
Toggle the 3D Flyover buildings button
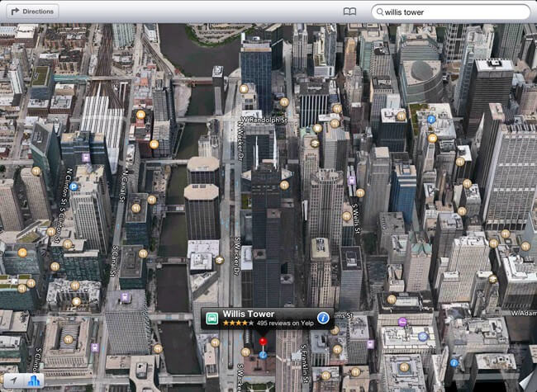pos(34,380)
